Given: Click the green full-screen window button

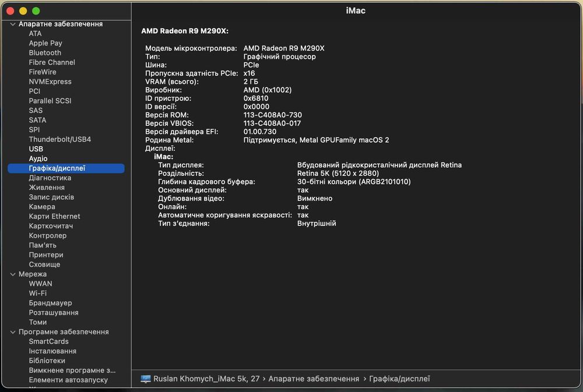Looking at the screenshot, I should pyautogui.click(x=36, y=11).
